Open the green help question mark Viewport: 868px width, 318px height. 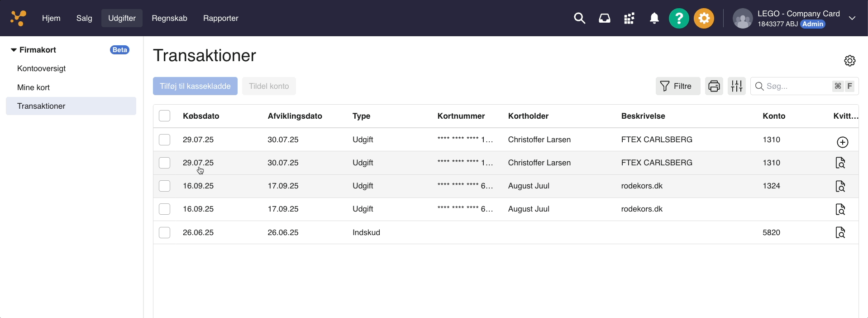678,18
